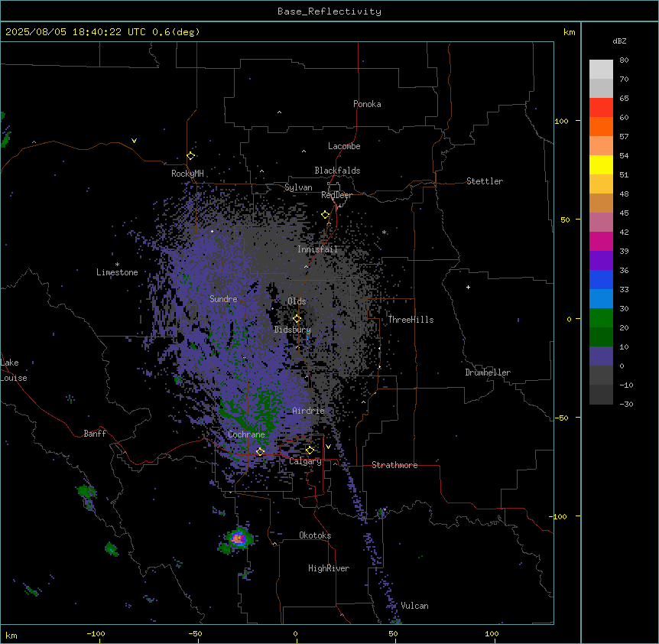Click the km unit label at bottom left

[x=11, y=635]
